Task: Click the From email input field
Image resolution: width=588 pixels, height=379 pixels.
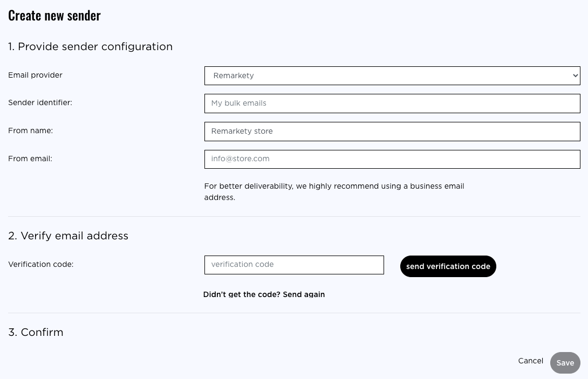Action: pyautogui.click(x=392, y=160)
